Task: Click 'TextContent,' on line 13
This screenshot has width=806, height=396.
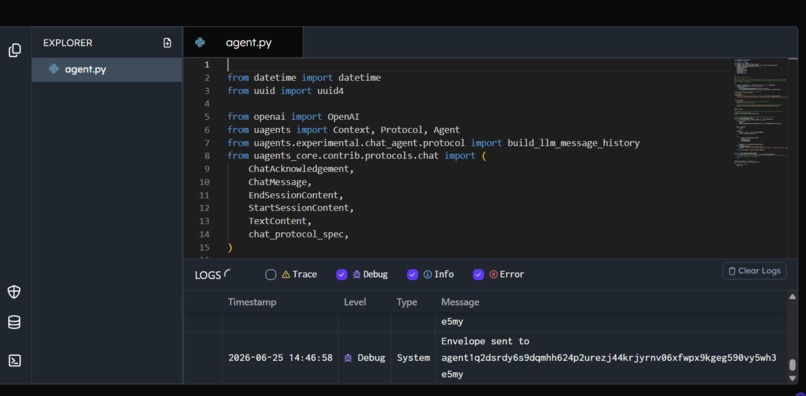Action: [280, 221]
